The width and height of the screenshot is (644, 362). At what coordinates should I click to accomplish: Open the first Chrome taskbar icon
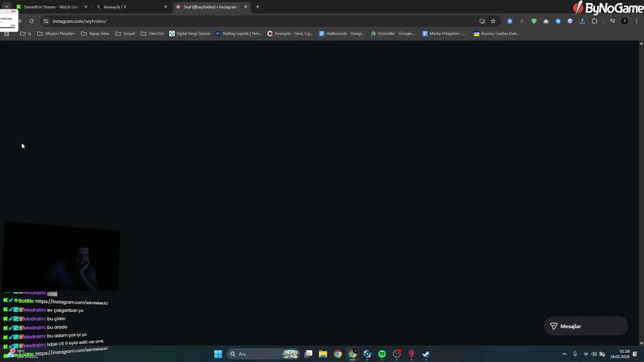[338, 354]
